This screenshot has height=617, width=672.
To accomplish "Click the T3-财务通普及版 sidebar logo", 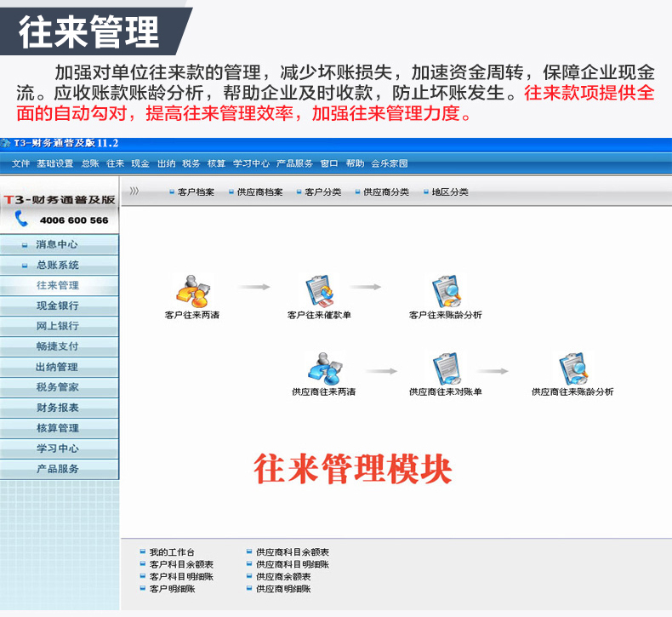I will point(60,200).
